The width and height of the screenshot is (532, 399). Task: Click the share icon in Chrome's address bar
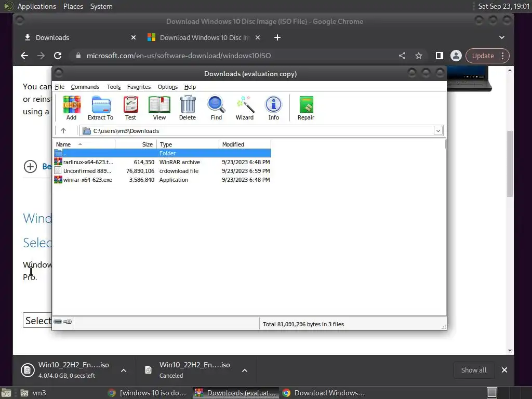coord(402,56)
